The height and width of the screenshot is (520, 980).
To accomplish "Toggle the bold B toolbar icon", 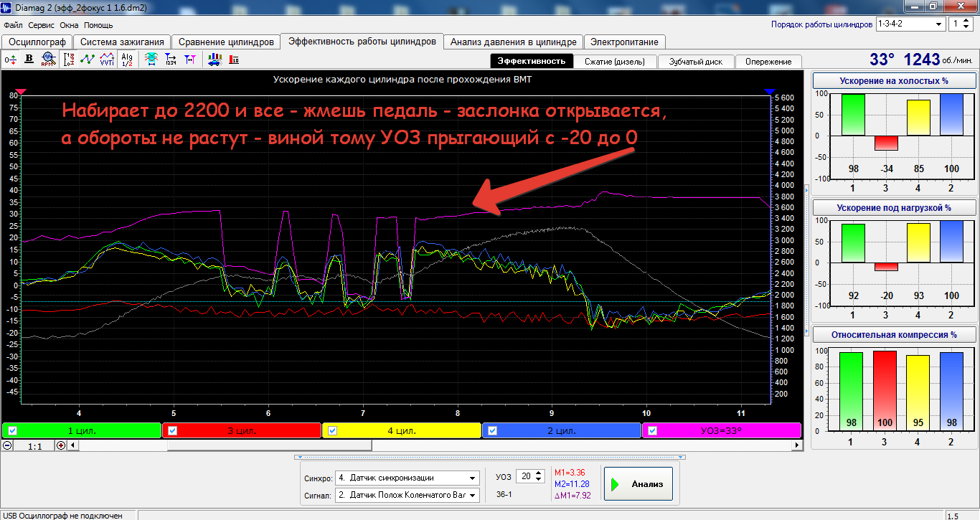I will 29,59.
